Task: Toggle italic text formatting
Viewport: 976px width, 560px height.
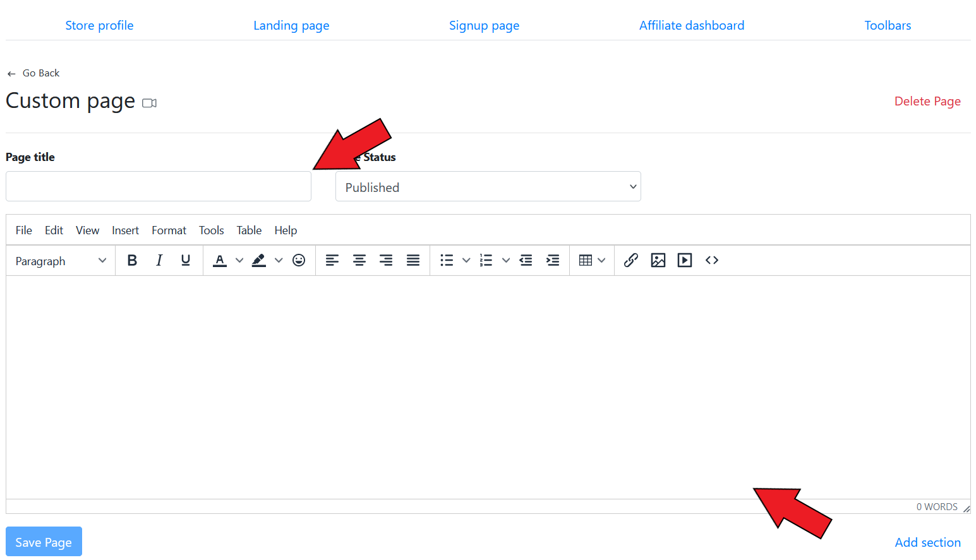Action: [x=159, y=260]
